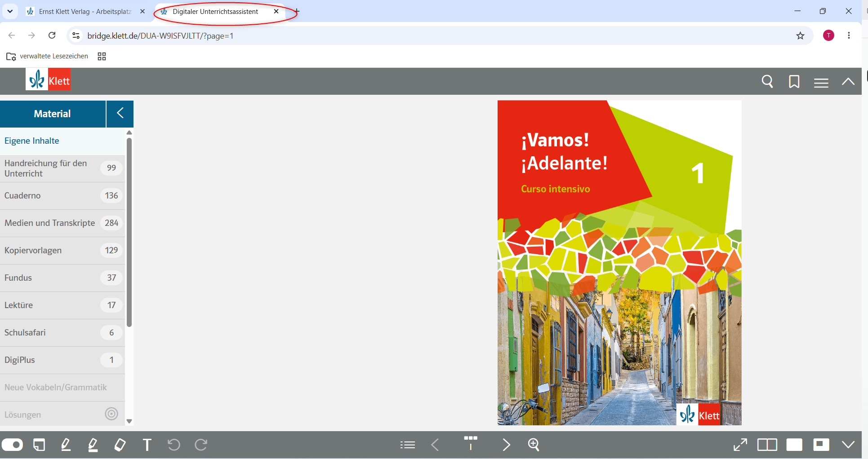868x459 pixels.
Task: Close the Digitaler Unterrichtsassistent tab
Action: (x=276, y=12)
